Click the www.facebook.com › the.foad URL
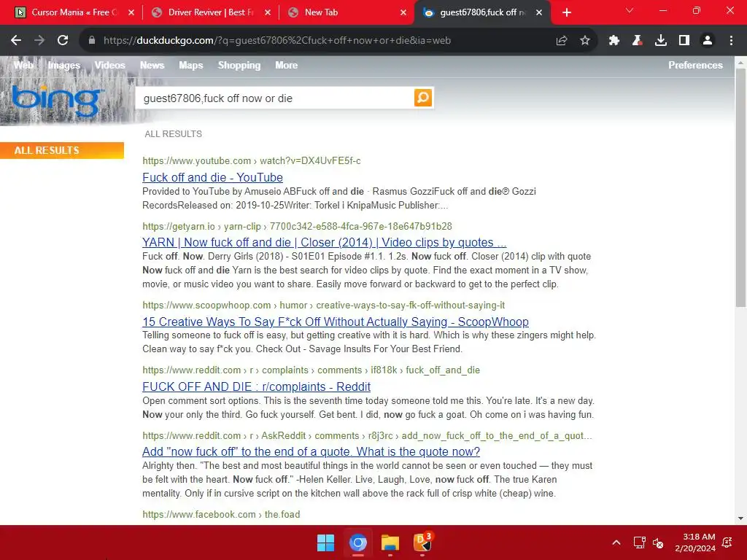 (x=221, y=514)
